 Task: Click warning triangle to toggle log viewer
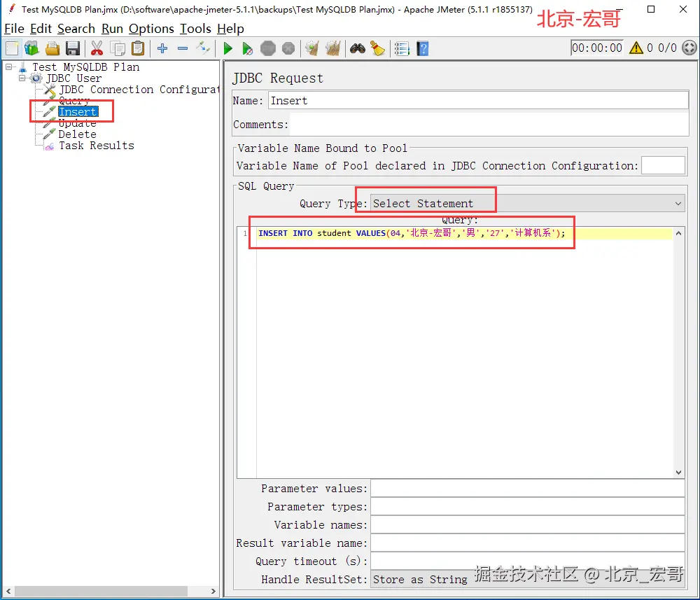[x=636, y=48]
